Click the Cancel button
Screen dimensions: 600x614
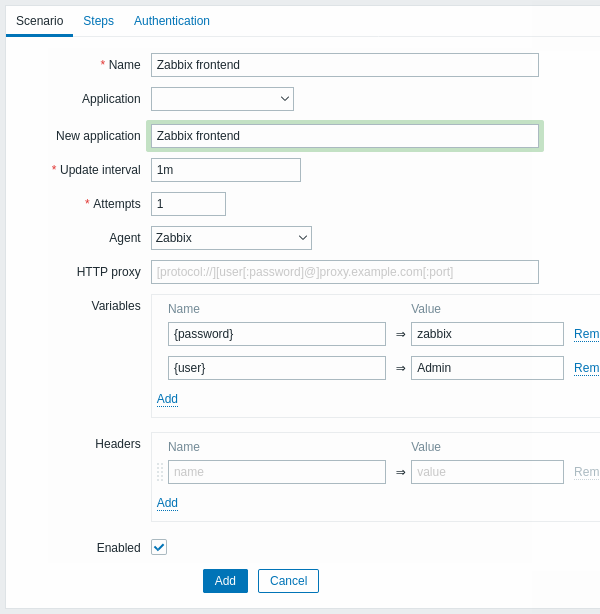click(288, 581)
